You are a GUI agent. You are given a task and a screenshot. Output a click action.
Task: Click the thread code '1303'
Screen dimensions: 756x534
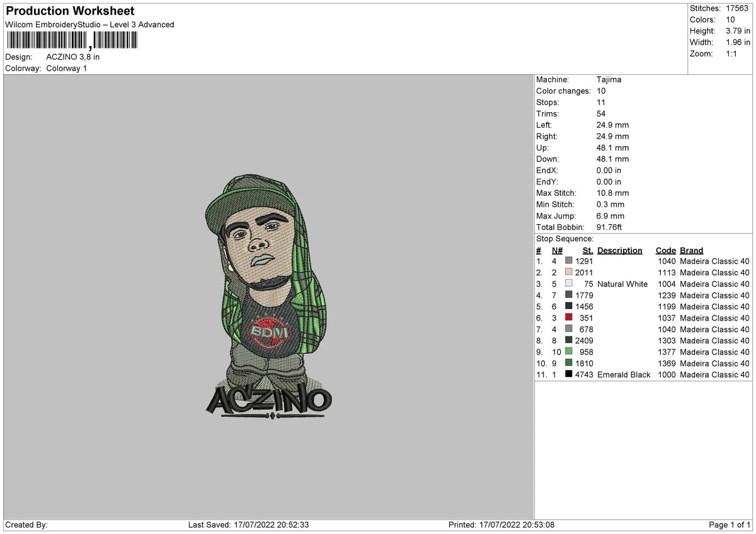667,340
